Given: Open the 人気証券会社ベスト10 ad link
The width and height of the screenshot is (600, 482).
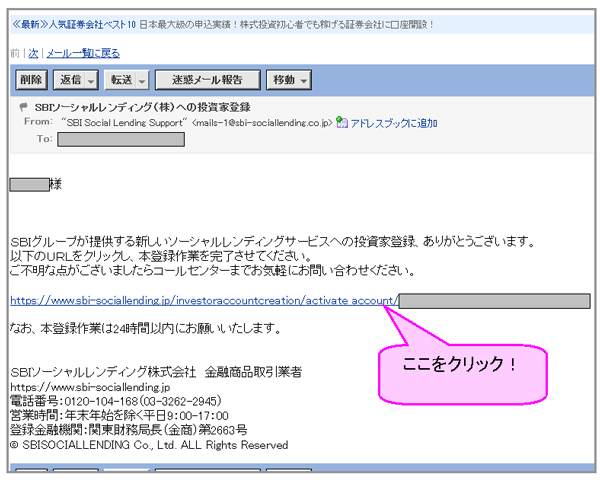Looking at the screenshot, I should point(74,24).
